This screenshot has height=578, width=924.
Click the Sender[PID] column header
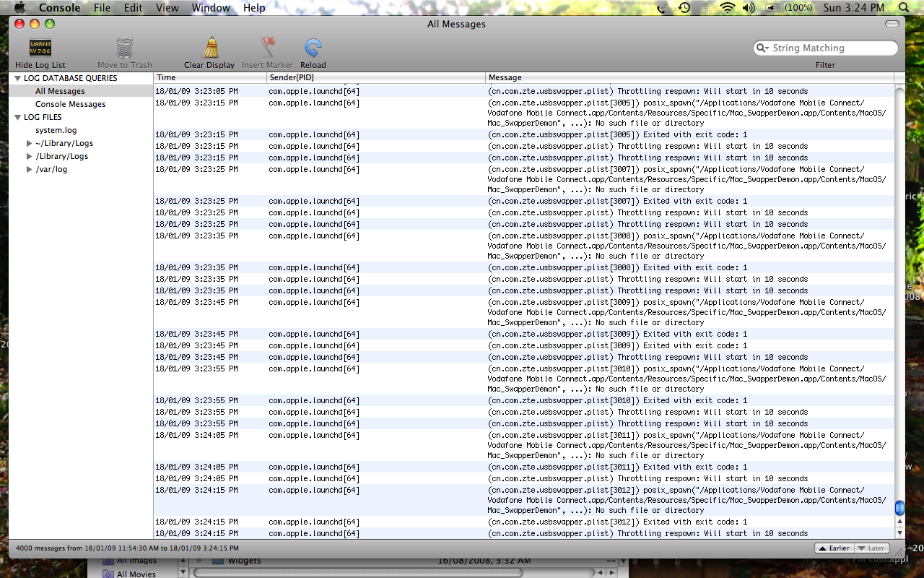(376, 77)
